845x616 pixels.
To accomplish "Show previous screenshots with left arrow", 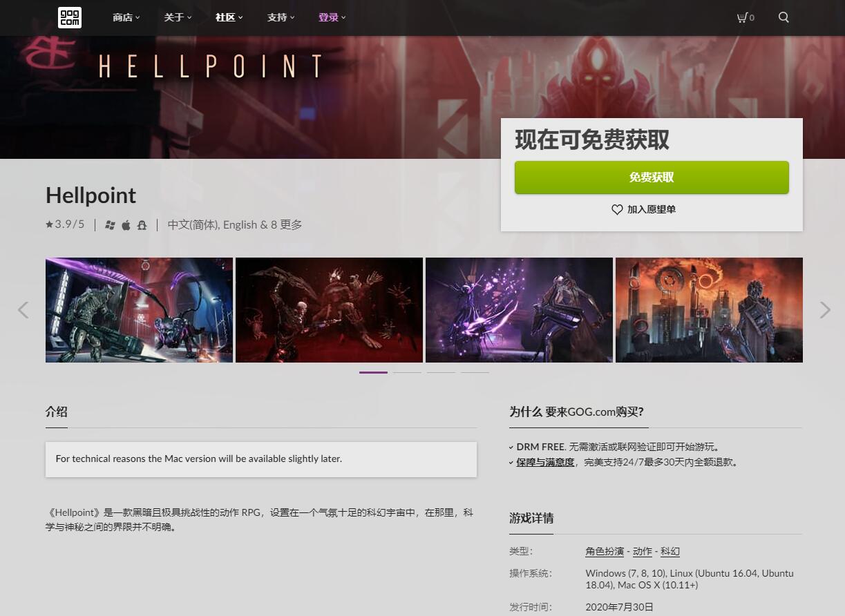I will [x=23, y=310].
